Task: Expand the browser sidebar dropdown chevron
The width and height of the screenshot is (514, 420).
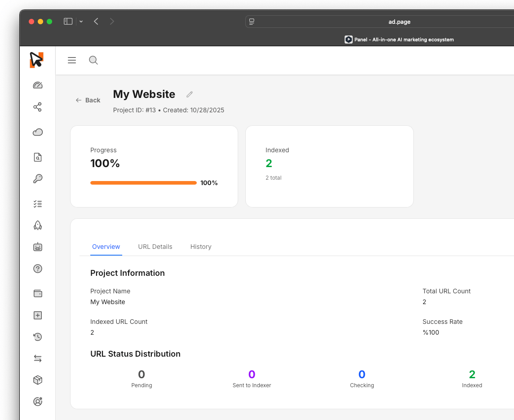Action: coord(81,22)
